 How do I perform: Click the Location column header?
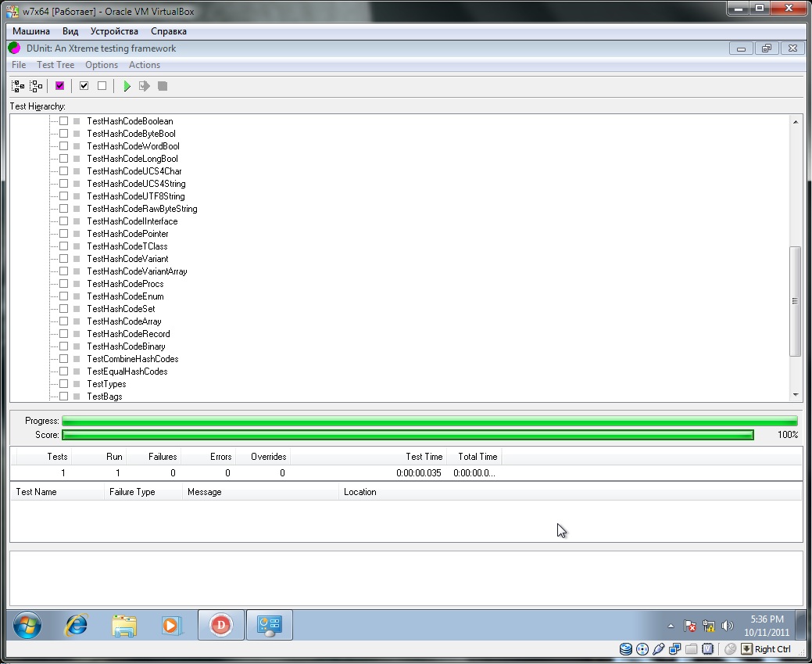pos(571,492)
